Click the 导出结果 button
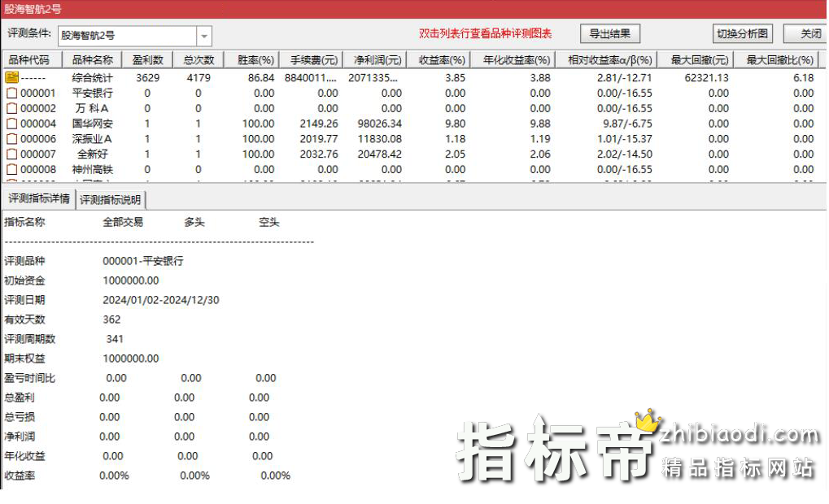This screenshot has width=829, height=504. pos(609,34)
